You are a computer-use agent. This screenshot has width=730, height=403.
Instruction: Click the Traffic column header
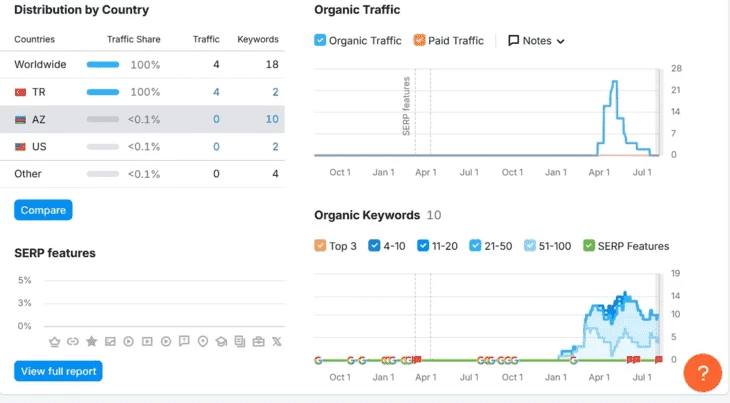pos(206,40)
